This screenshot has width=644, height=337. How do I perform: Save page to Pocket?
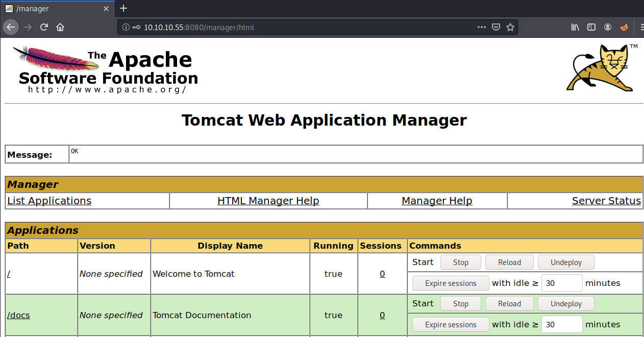(x=496, y=27)
